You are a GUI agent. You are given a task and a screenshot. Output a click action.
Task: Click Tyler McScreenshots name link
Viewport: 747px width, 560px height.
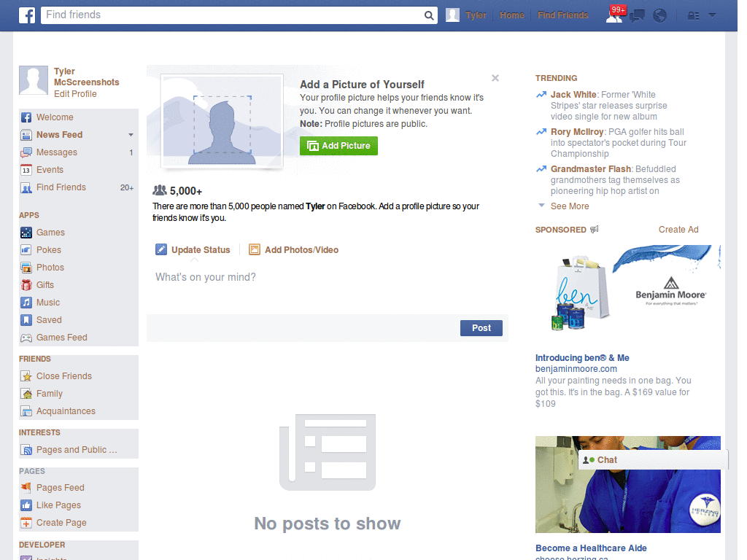(x=86, y=77)
